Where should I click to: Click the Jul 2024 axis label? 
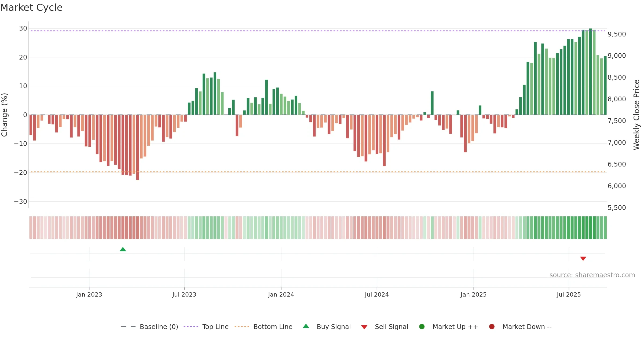[x=377, y=295]
